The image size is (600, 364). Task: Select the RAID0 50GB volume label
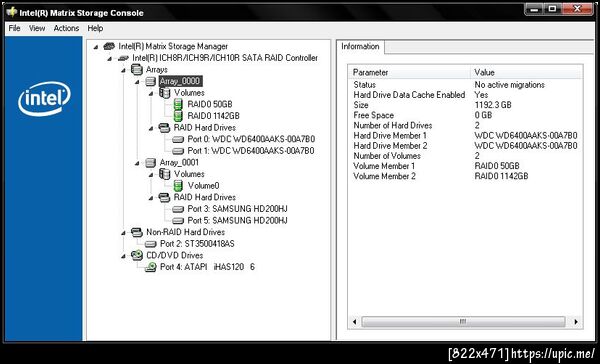coord(210,104)
